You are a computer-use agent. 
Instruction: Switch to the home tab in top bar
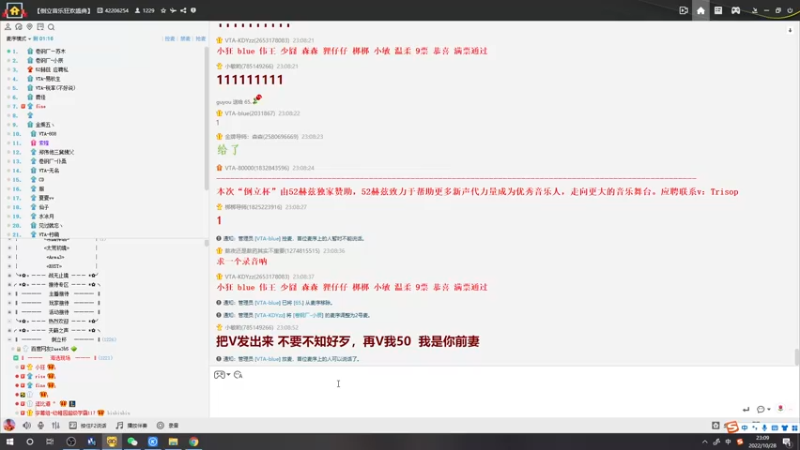click(701, 10)
